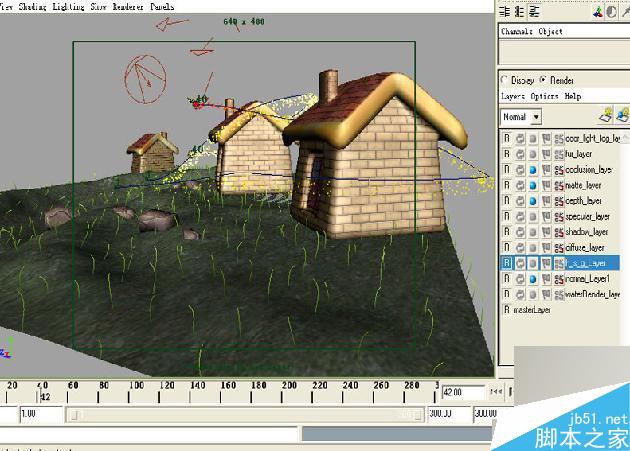630x451 pixels.
Task: Click create new empty render layer icon
Action: click(606, 115)
